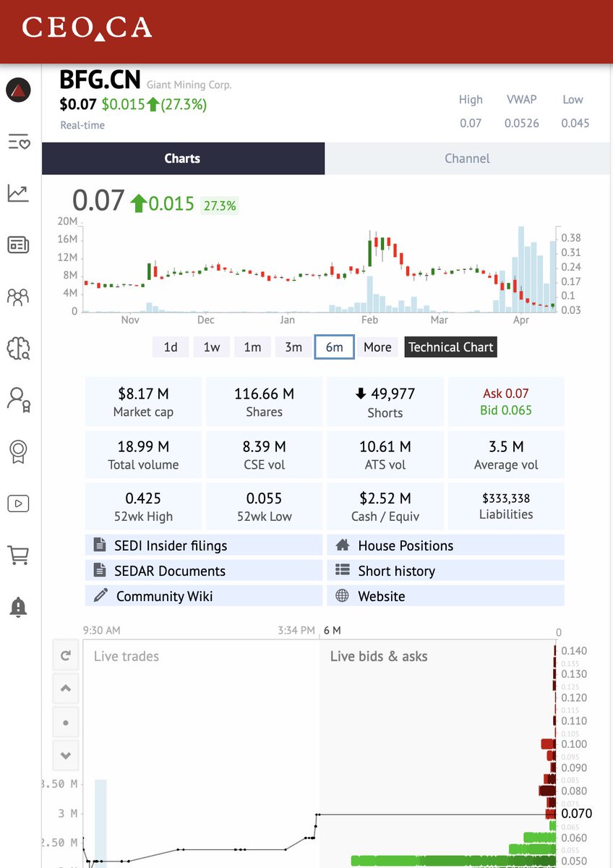The image size is (613, 868).
Task: Open the award ribbon sidebar icon
Action: 18,451
